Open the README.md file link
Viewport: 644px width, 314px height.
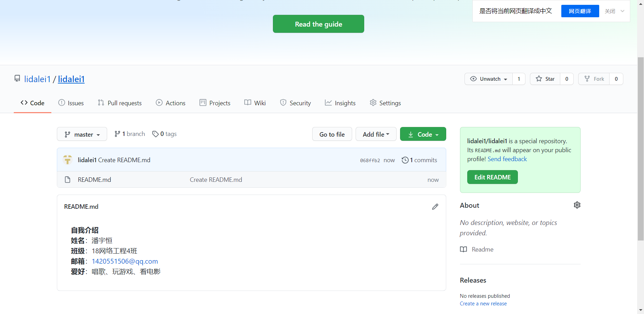point(94,179)
